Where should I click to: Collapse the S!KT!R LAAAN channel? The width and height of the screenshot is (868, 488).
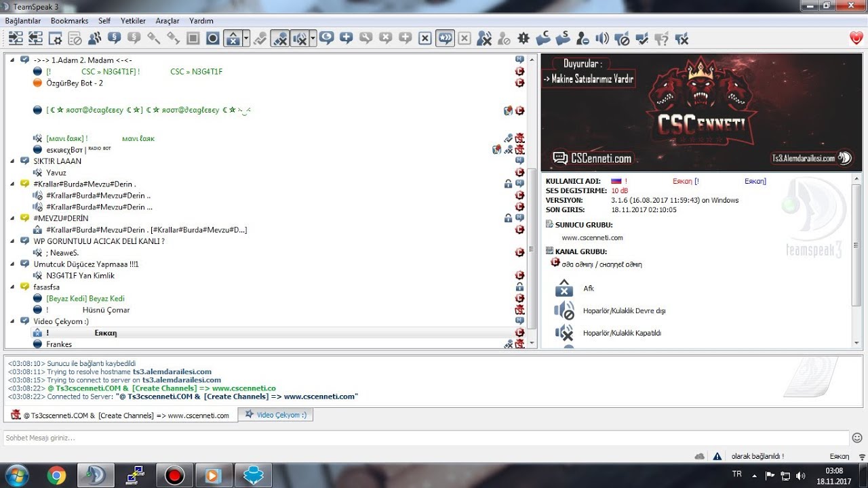12,161
